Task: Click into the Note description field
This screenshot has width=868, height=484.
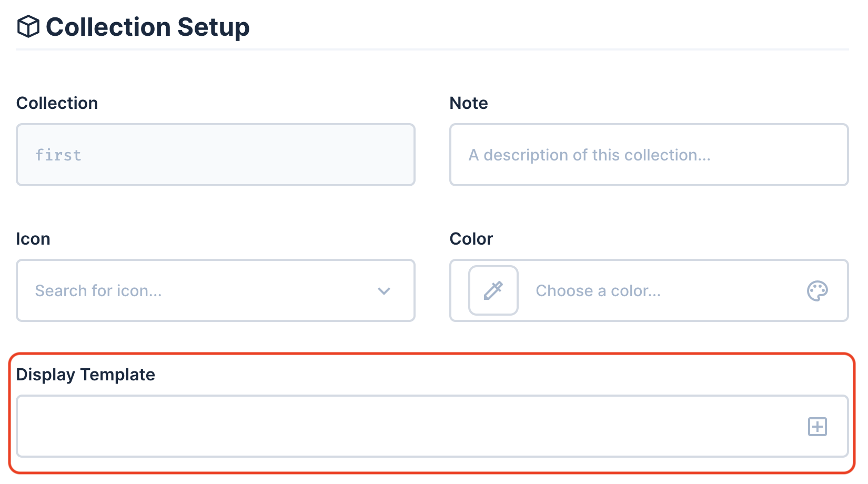Action: click(x=647, y=155)
